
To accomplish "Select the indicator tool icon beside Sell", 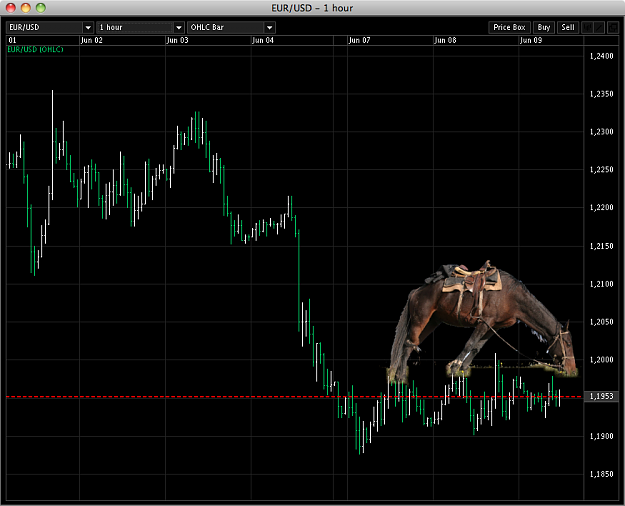I will tap(587, 28).
